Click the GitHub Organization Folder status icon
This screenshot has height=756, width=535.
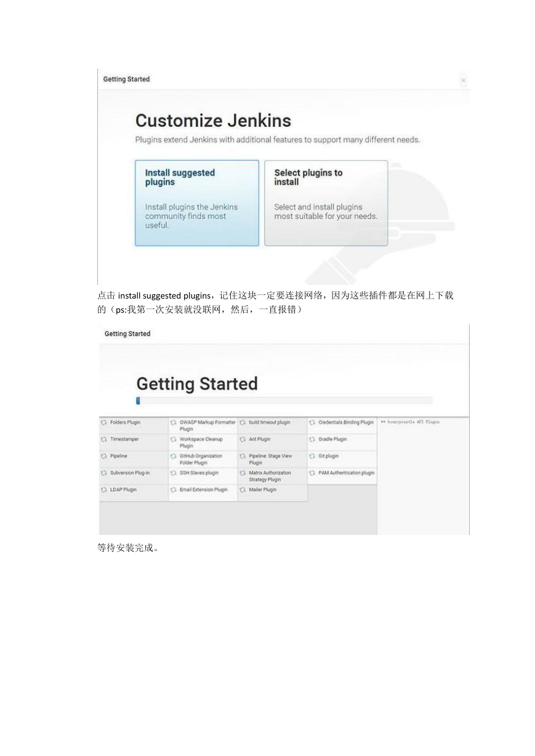coord(174,456)
